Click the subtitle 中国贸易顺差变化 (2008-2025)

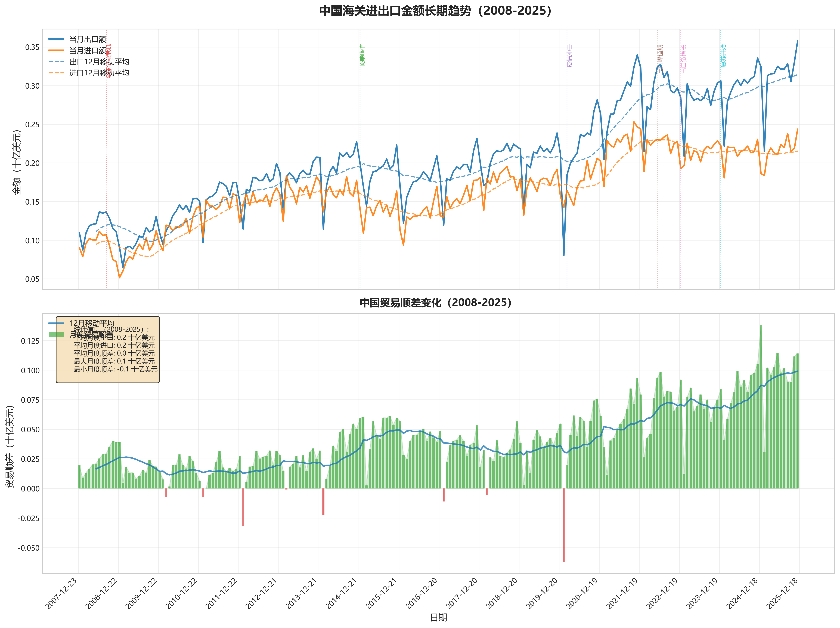click(435, 303)
